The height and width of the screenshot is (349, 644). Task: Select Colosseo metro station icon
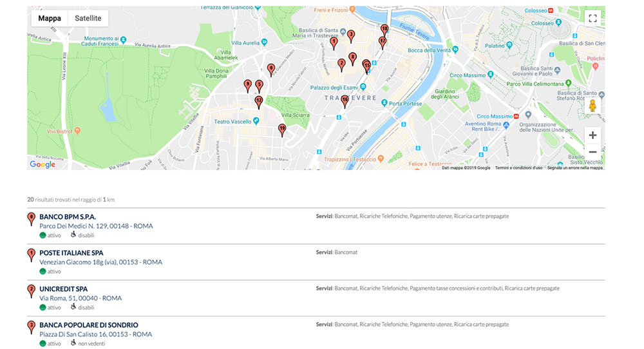(551, 10)
